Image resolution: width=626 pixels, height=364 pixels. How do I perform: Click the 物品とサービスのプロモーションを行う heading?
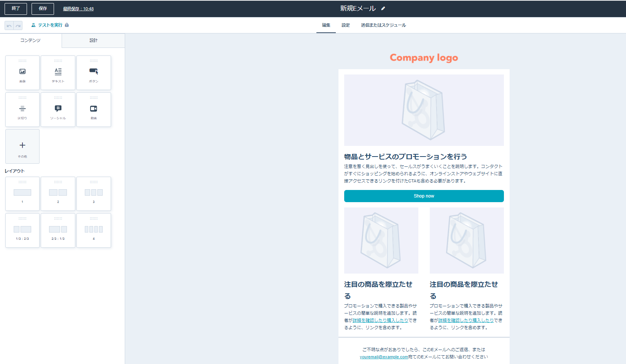[x=405, y=157]
